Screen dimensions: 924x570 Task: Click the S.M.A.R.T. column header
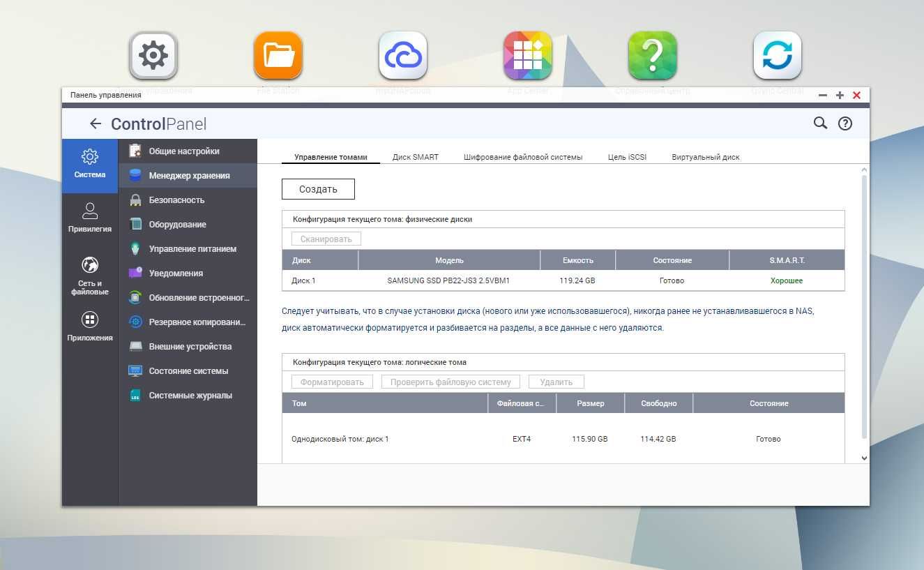point(787,260)
